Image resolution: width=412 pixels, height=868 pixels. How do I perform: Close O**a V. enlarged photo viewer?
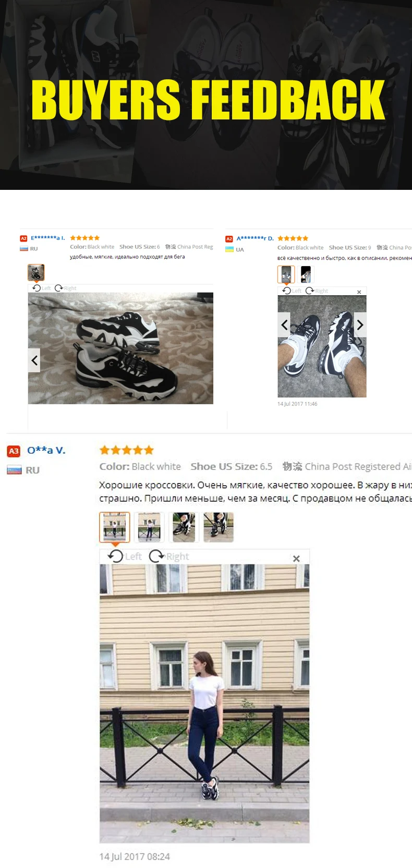(x=296, y=558)
